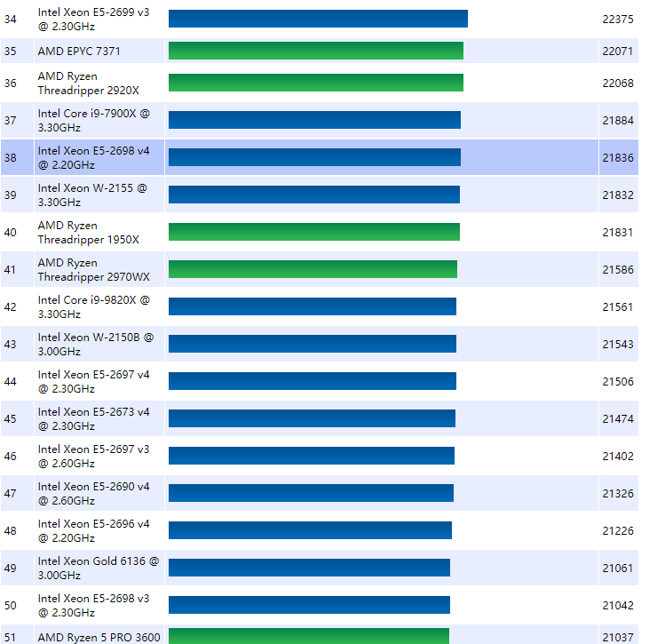Click Intel Core i9-9820X name
Image resolution: width=657 pixels, height=644 pixels.
(x=94, y=306)
